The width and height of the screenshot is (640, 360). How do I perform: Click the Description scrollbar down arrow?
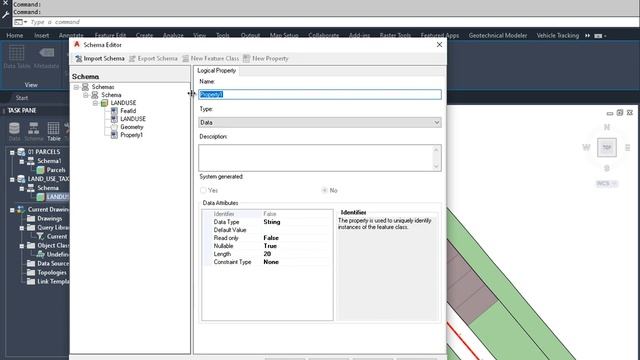point(436,166)
